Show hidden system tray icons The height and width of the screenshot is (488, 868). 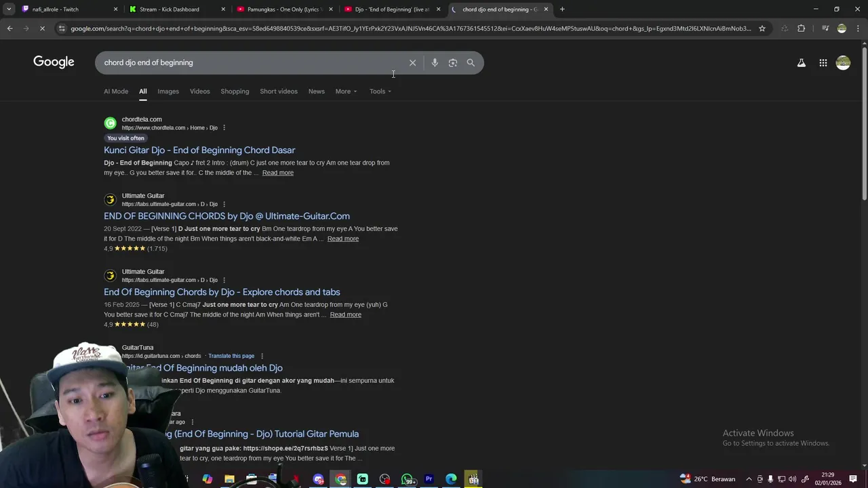(x=749, y=479)
